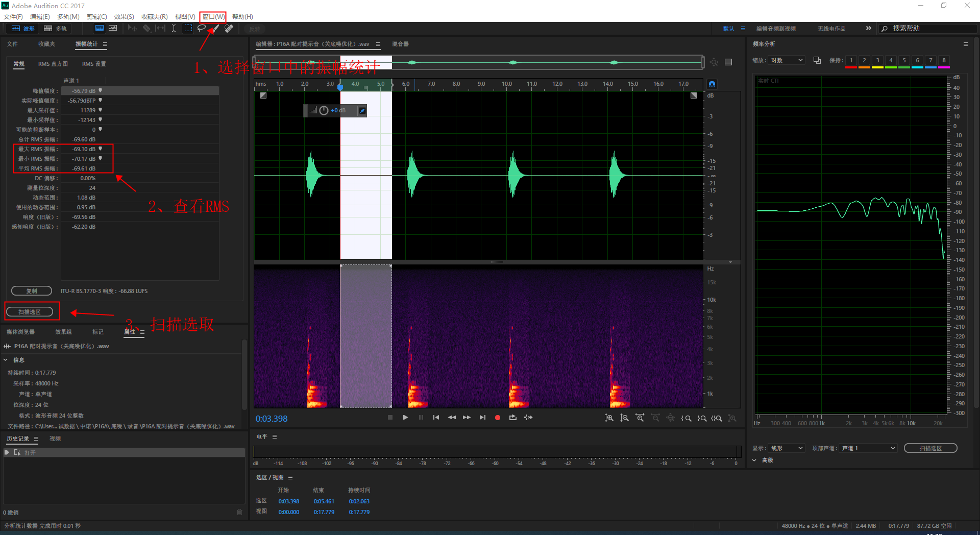Open the 窗口(W) menu

[x=213, y=17]
